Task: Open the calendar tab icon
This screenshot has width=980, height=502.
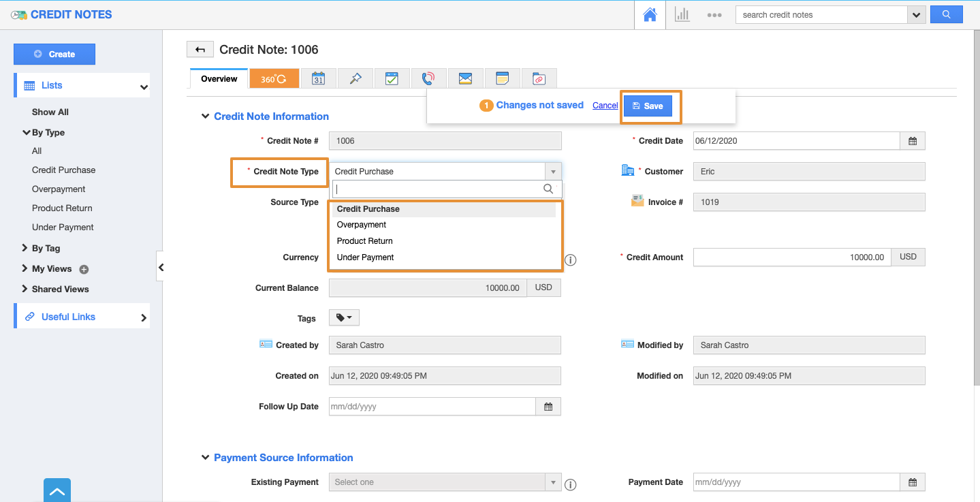Action: (x=318, y=79)
